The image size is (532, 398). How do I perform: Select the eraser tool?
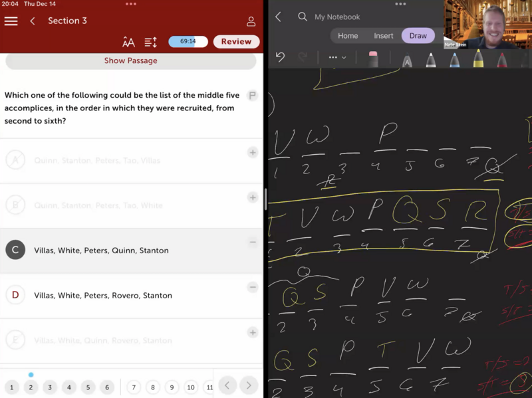pos(373,58)
